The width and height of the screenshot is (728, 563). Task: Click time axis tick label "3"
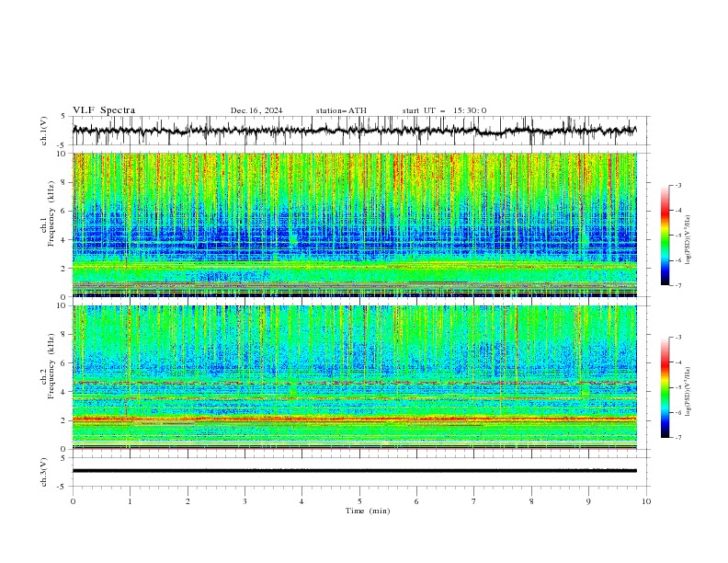click(245, 501)
